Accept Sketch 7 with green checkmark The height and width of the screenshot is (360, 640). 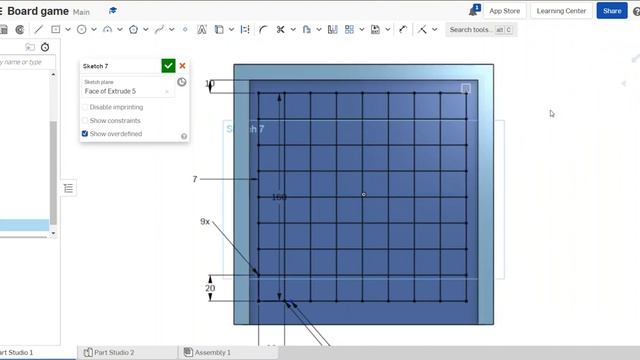click(x=168, y=66)
